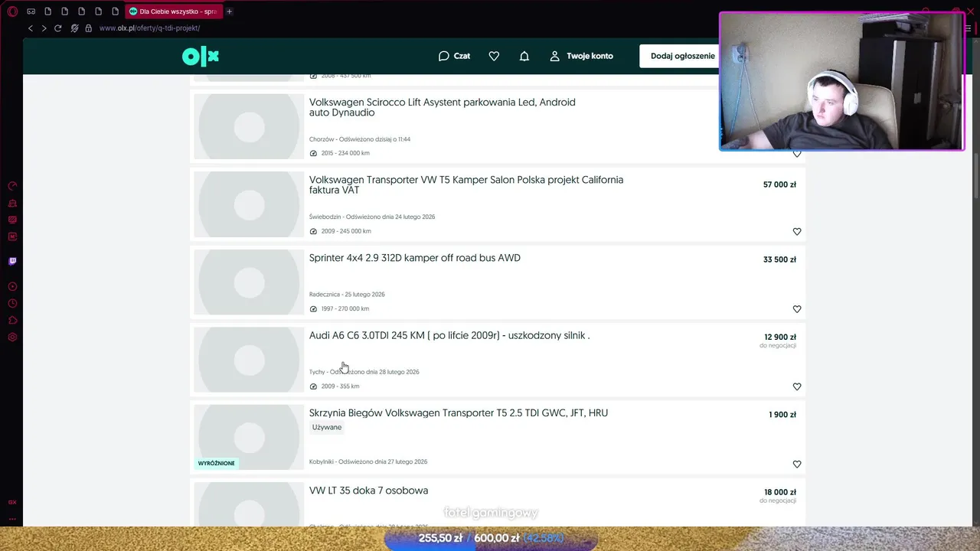Open saved favorites heart in OLX header
980x551 pixels.
[x=494, y=56]
